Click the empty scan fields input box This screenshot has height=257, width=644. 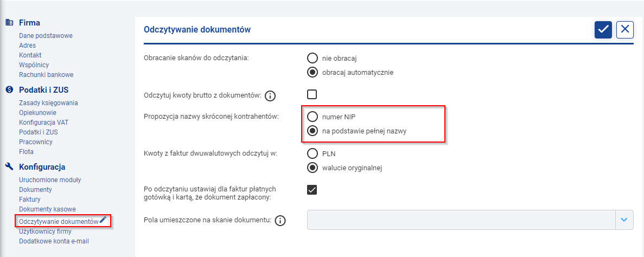[x=461, y=220]
